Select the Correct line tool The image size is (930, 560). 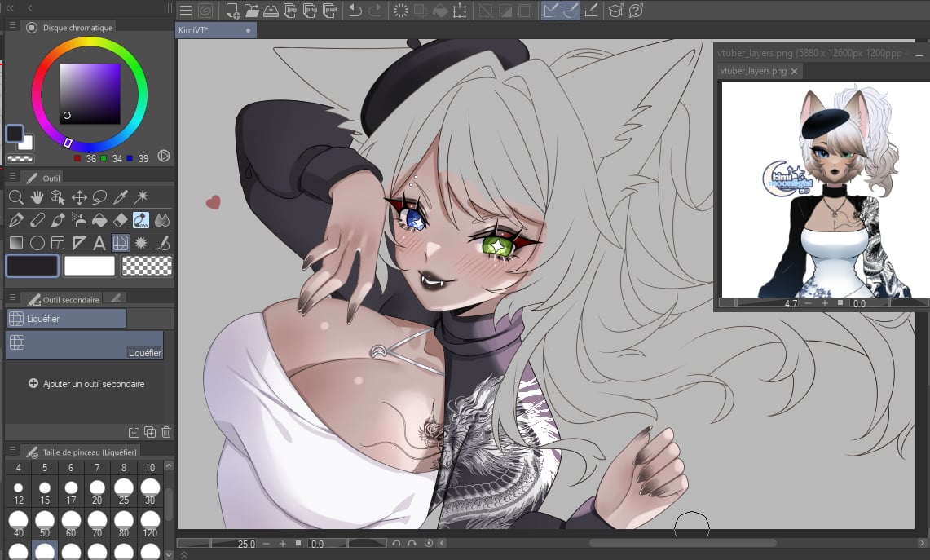[162, 243]
